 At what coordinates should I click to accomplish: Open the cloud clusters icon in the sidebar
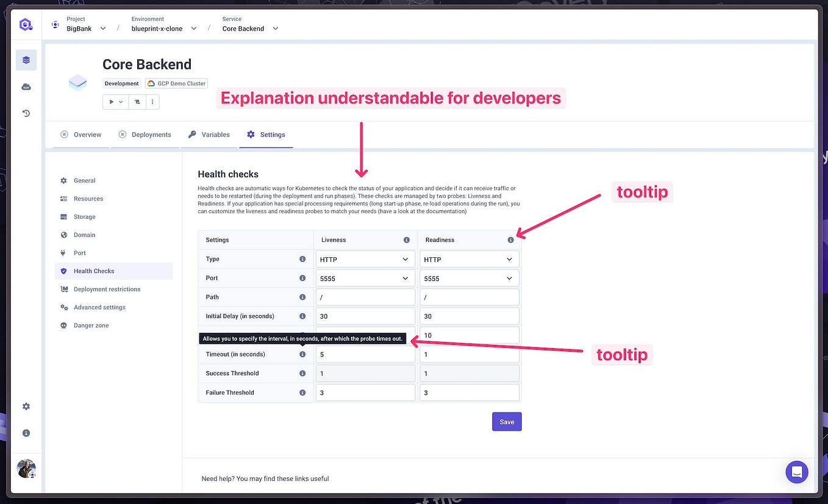(x=26, y=86)
